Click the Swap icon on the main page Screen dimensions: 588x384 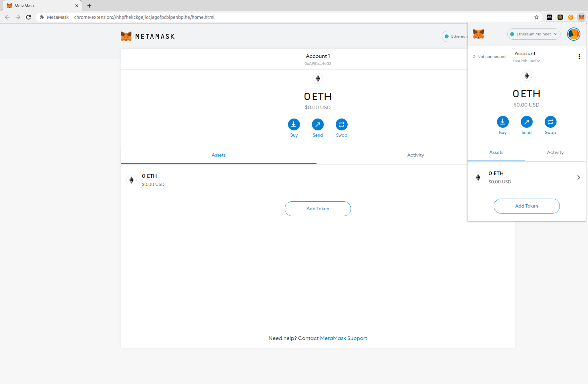(x=342, y=124)
